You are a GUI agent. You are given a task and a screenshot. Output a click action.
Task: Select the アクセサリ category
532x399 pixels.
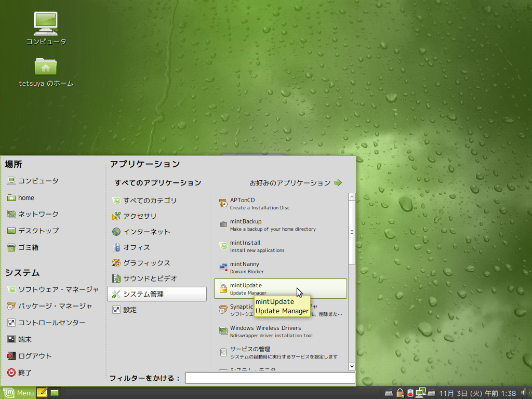[x=157, y=216]
